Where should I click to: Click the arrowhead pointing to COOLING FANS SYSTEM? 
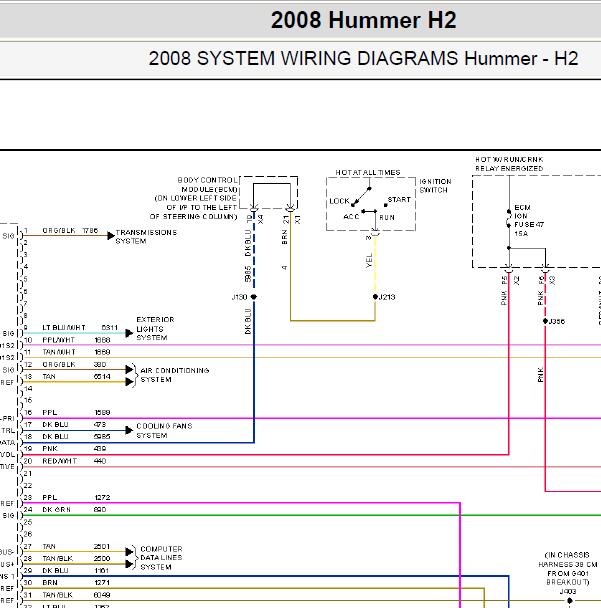click(x=130, y=430)
